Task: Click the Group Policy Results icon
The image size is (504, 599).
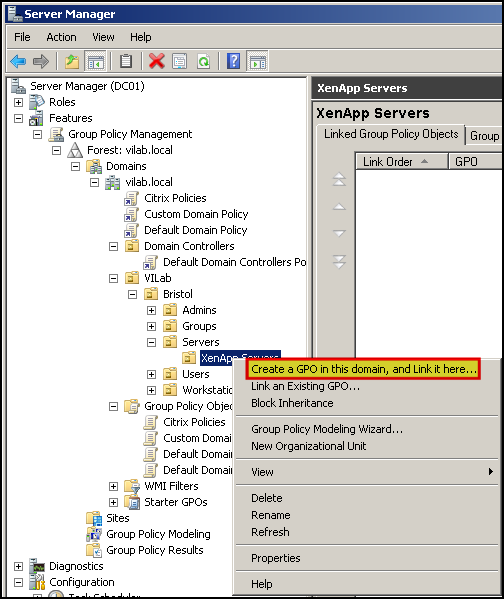Action: pos(94,550)
